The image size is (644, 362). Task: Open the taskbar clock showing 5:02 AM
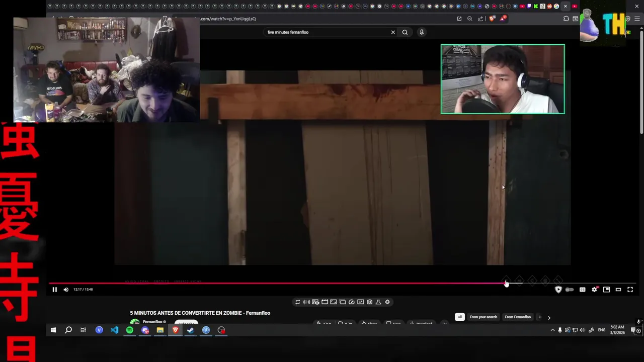click(617, 330)
